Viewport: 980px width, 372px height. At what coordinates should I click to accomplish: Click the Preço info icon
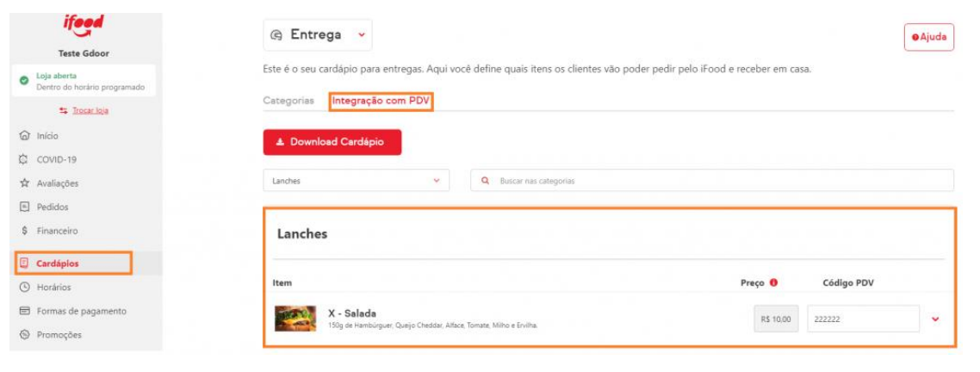(773, 282)
